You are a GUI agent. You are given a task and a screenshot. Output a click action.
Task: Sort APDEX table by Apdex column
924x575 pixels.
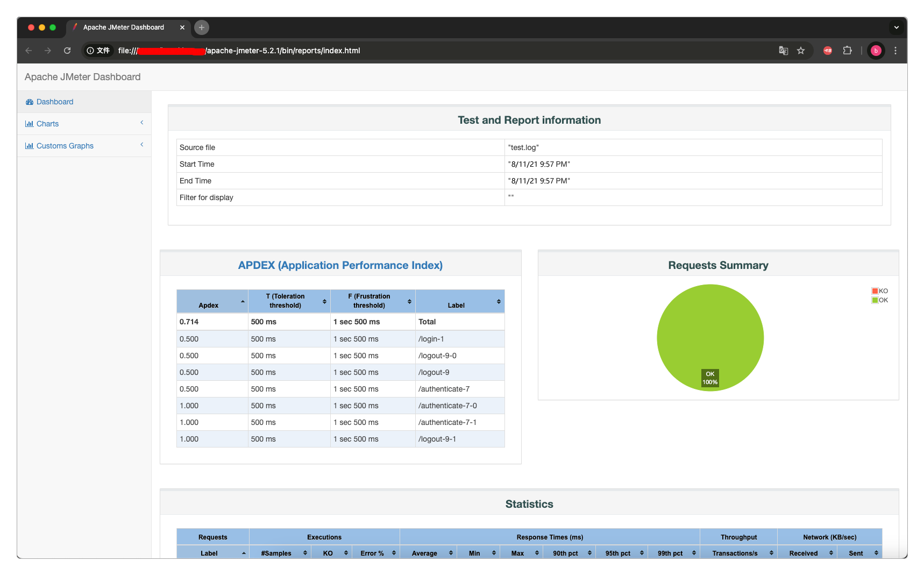212,301
